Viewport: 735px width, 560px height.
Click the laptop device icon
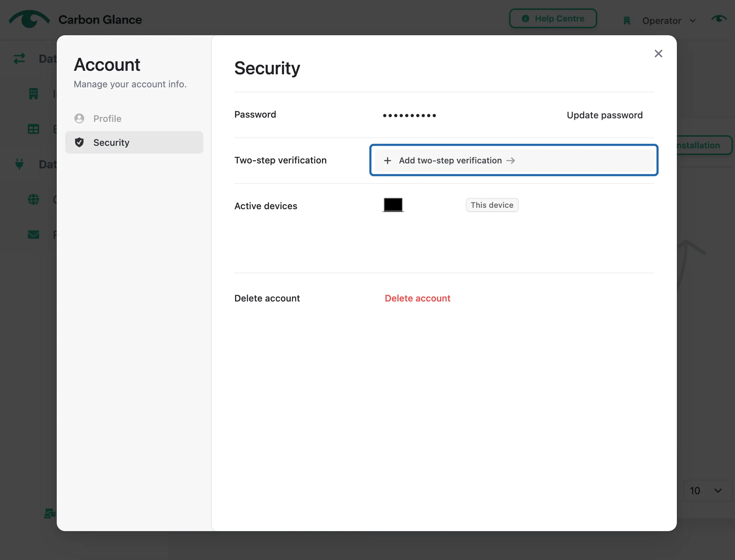click(x=393, y=205)
